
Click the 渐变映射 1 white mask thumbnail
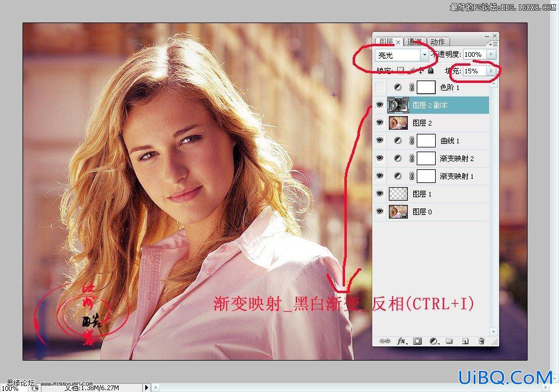426,176
